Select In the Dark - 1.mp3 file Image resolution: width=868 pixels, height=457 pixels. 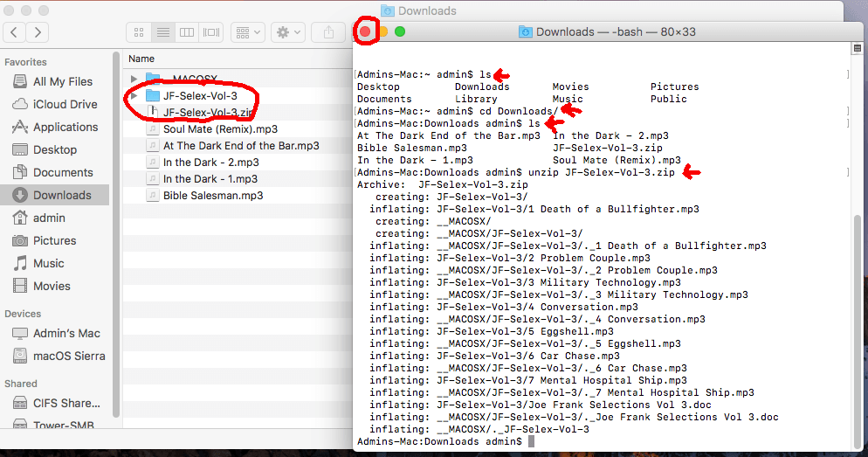point(210,179)
